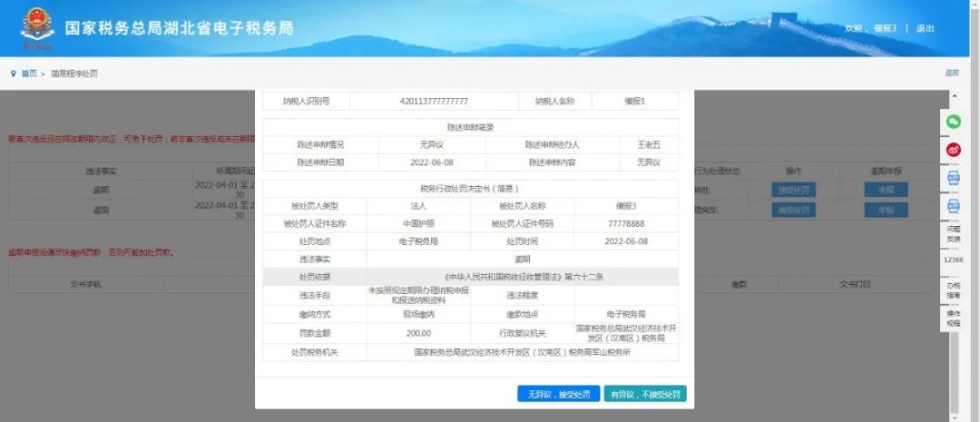
Task: Click the 缴款地点 label
Action: coord(522,315)
